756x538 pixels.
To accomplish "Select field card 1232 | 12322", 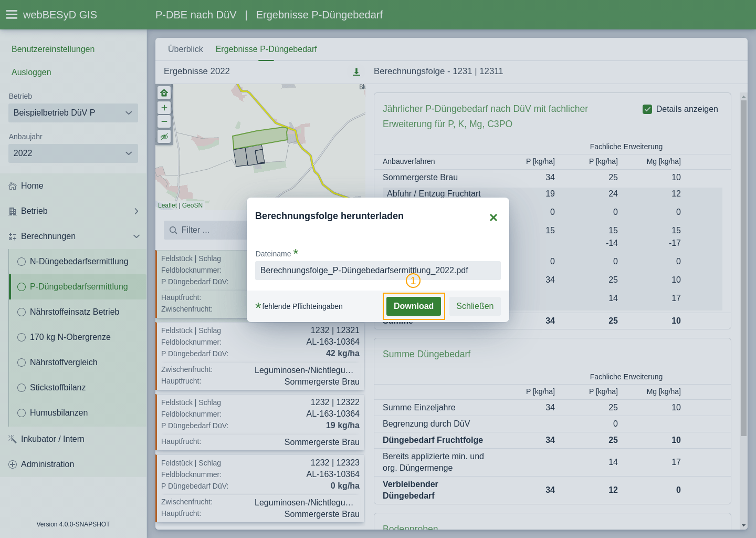I will (x=260, y=422).
